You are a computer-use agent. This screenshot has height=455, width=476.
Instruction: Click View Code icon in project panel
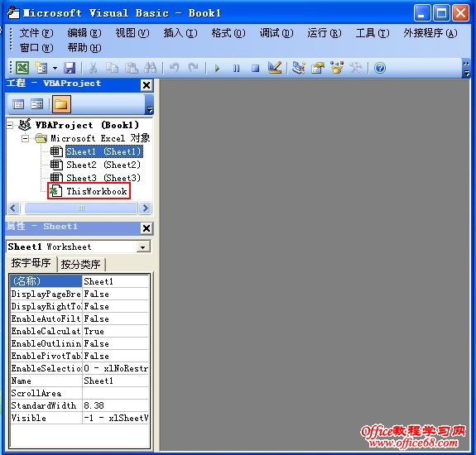pyautogui.click(x=18, y=104)
